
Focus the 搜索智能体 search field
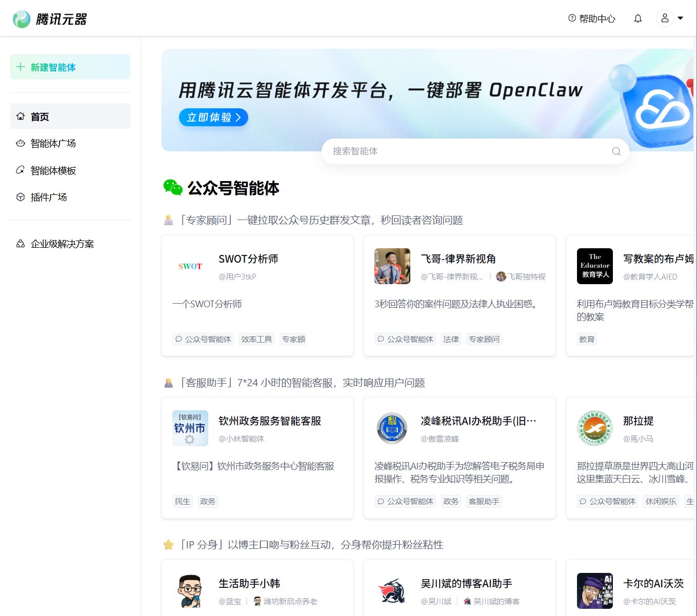[475, 151]
